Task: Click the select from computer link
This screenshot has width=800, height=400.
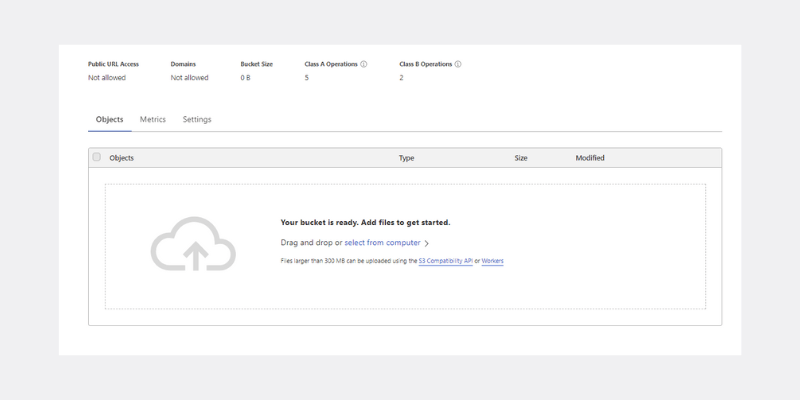Action: pyautogui.click(x=382, y=243)
